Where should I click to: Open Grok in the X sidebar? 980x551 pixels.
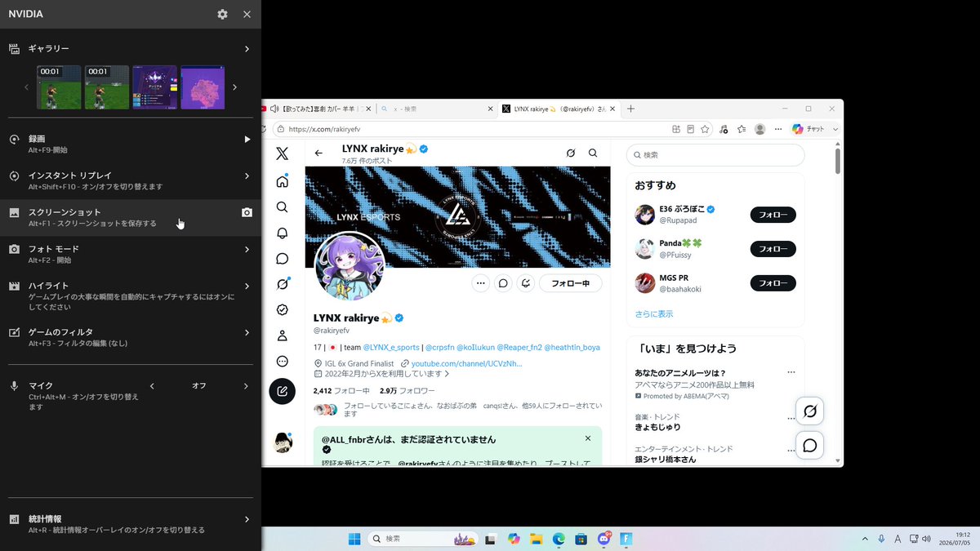pyautogui.click(x=282, y=284)
